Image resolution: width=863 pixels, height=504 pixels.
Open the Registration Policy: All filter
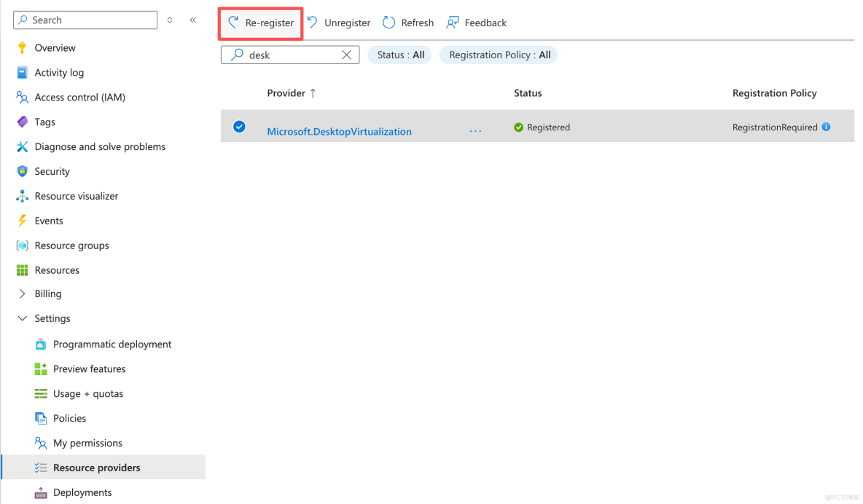click(498, 54)
